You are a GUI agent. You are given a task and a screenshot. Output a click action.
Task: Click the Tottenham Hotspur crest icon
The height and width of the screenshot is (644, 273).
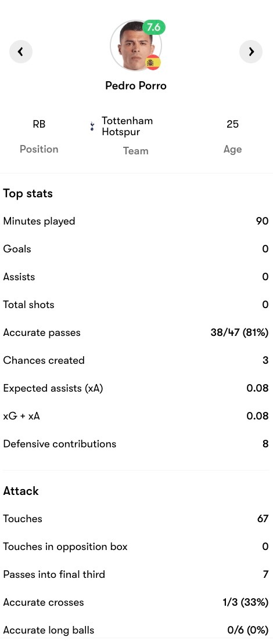pyautogui.click(x=92, y=126)
